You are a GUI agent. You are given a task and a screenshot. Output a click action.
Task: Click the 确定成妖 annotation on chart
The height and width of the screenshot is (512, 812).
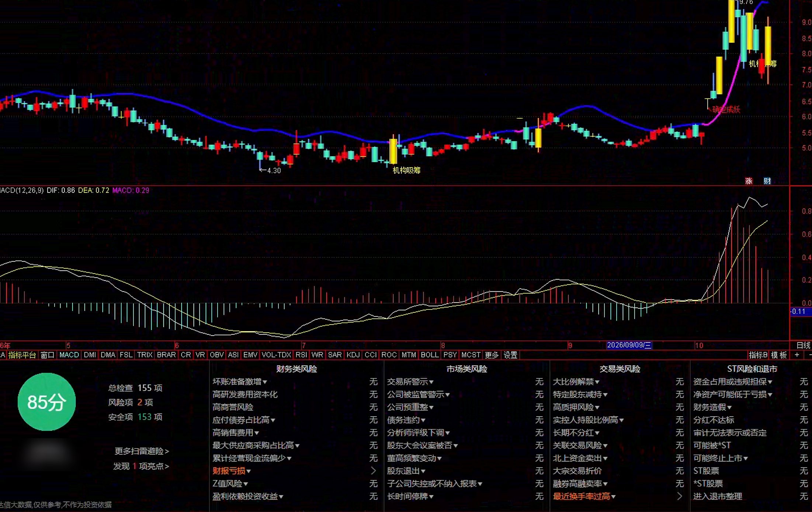726,109
